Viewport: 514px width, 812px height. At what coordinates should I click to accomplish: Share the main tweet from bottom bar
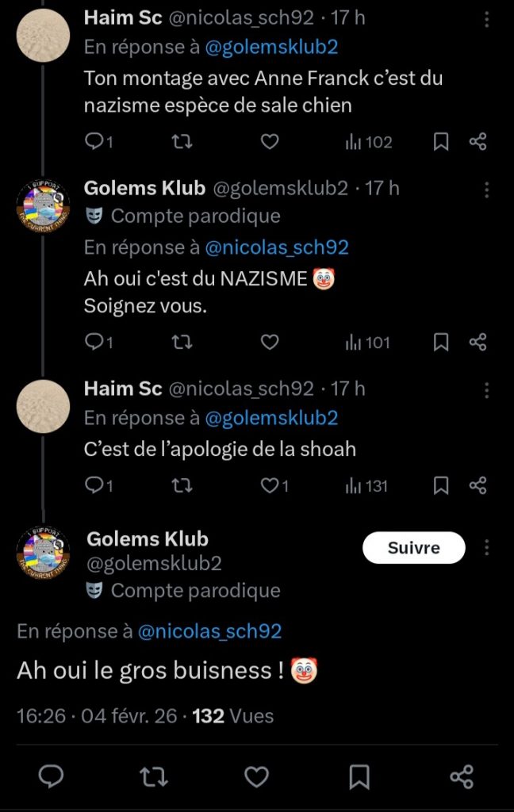tap(462, 777)
